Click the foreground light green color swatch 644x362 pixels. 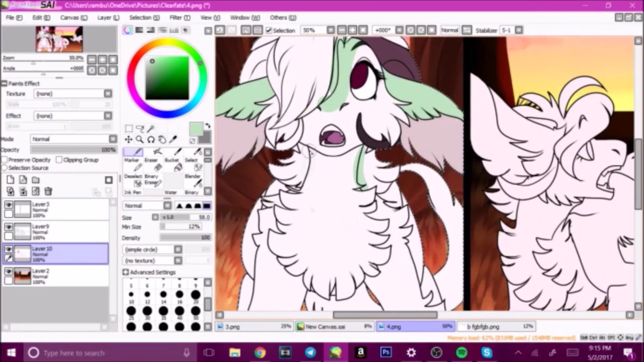click(x=196, y=129)
